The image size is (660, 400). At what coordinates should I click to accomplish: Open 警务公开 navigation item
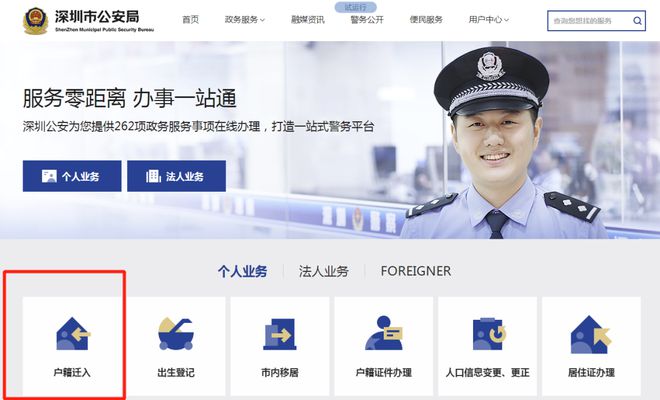[367, 19]
